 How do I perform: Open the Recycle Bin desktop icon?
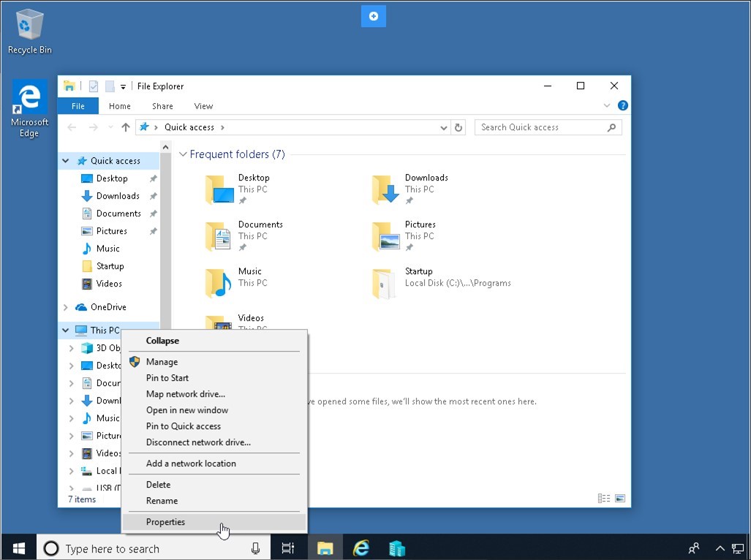pyautogui.click(x=30, y=31)
